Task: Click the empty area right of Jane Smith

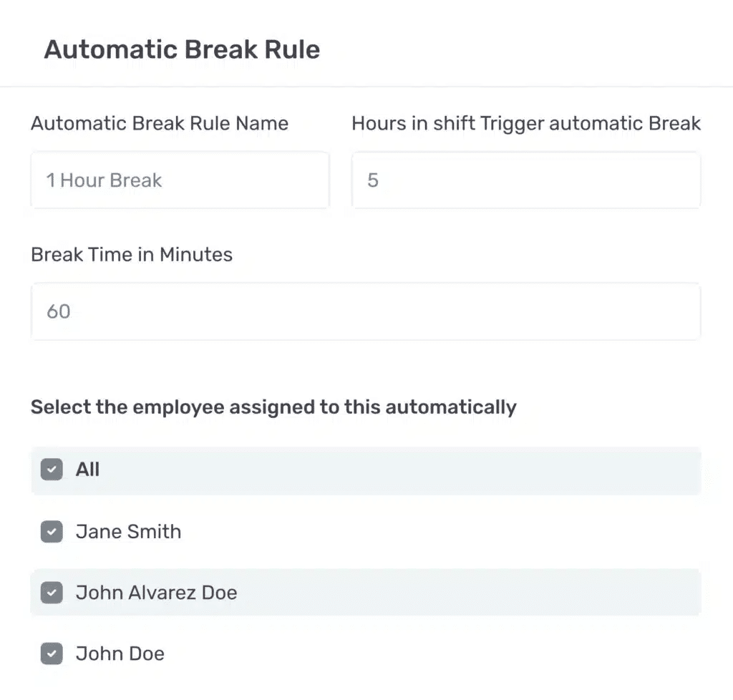Action: click(x=440, y=532)
